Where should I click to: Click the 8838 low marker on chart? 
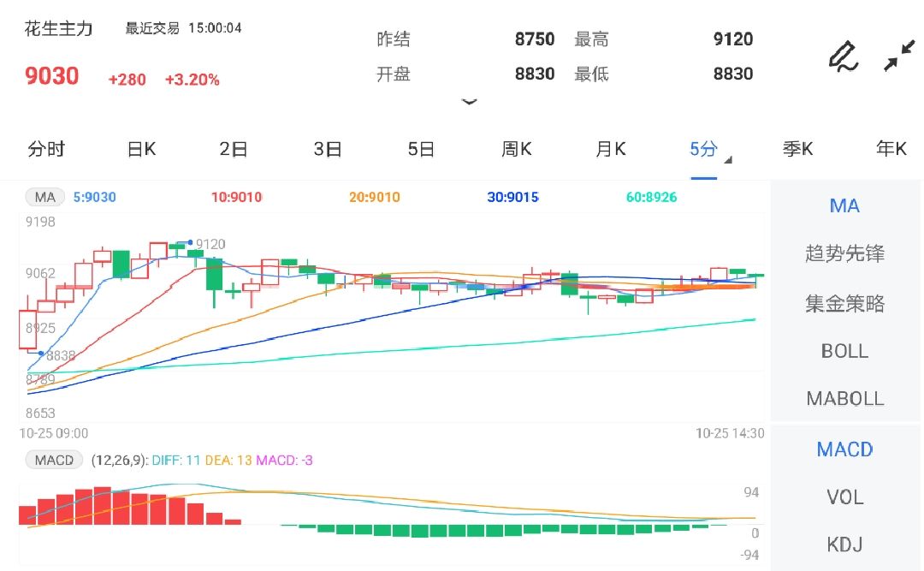click(61, 355)
